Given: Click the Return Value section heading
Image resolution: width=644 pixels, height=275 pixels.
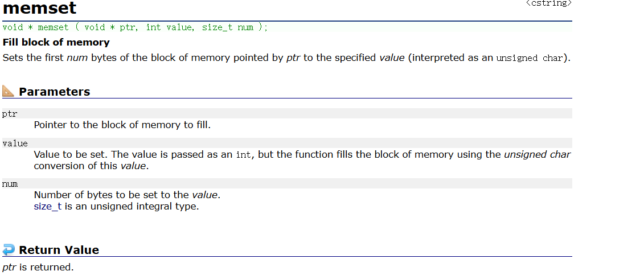Looking at the screenshot, I should 59,250.
